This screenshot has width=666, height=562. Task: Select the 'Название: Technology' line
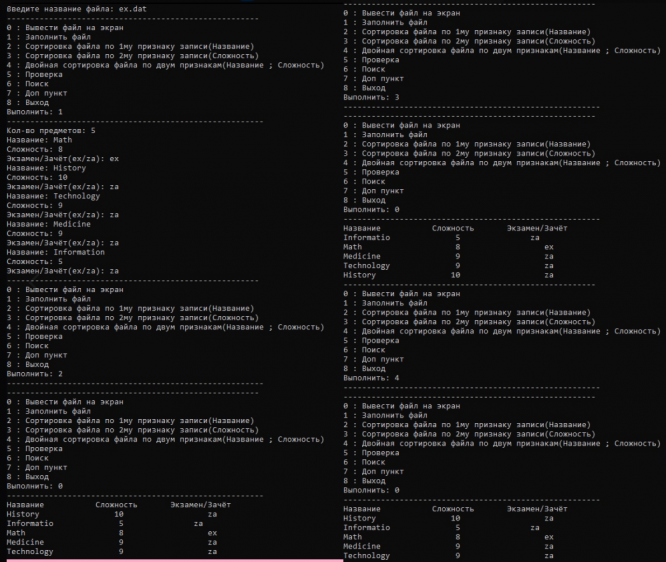point(53,196)
